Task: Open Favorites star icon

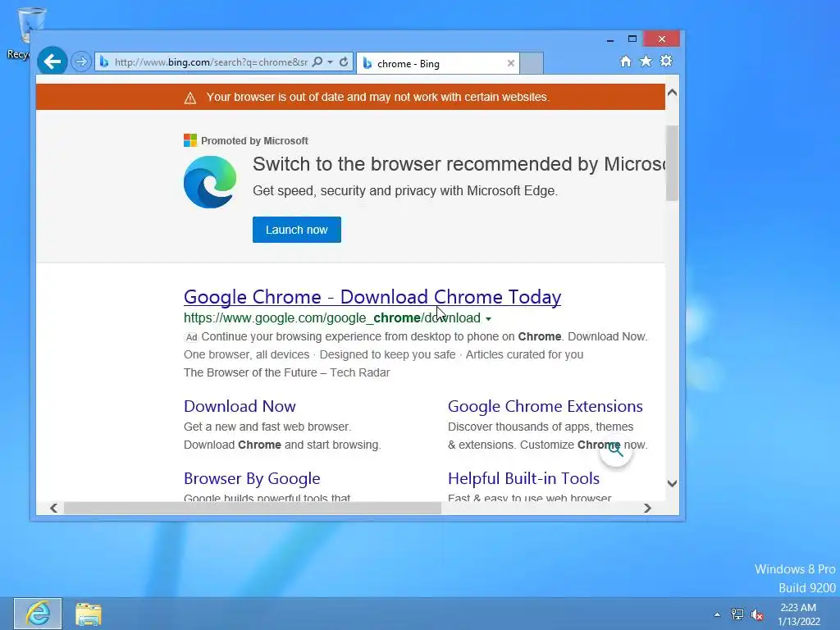Action: pyautogui.click(x=646, y=61)
